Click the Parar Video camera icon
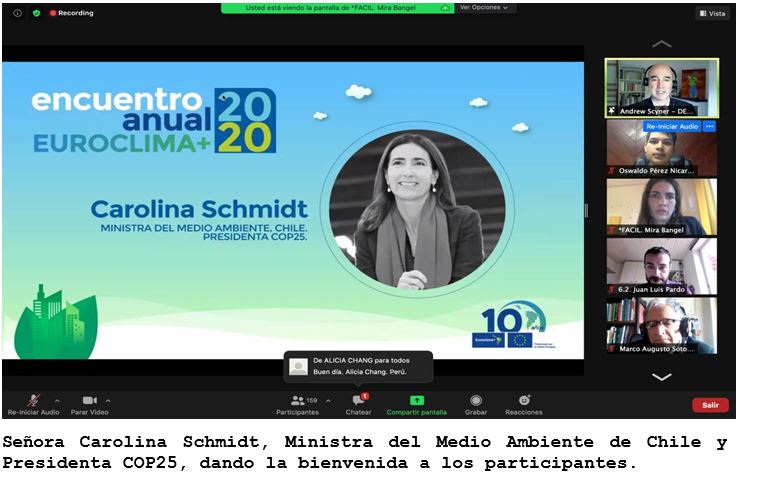Viewport: 768px width, 487px height. click(90, 400)
